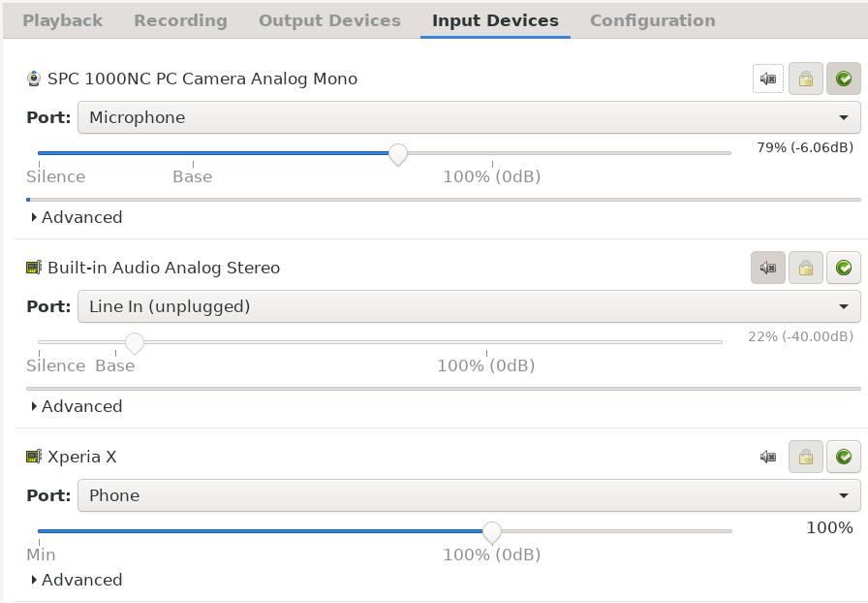This screenshot has width=868, height=603.
Task: Open the Output Devices tab
Action: pyautogui.click(x=329, y=20)
